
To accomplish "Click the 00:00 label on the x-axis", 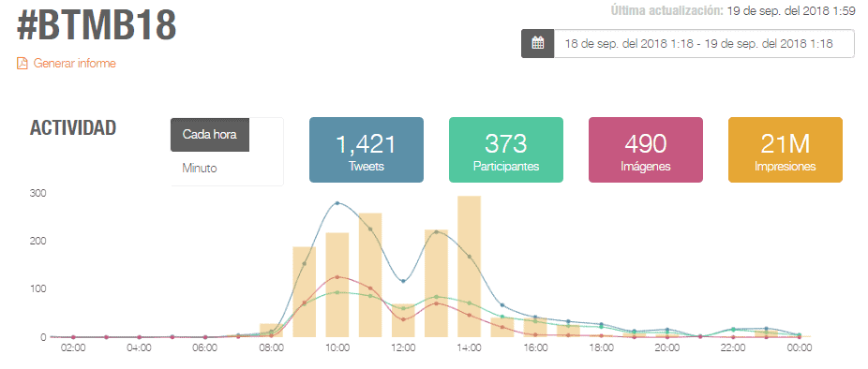I will click(800, 348).
